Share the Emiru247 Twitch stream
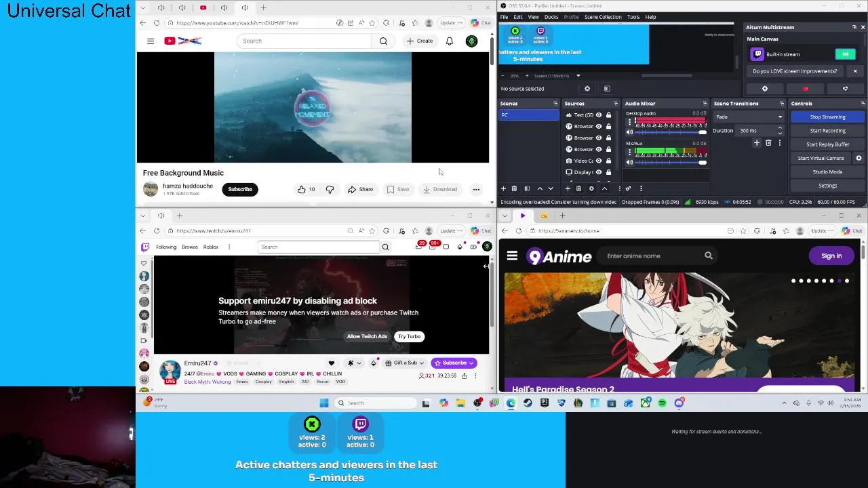This screenshot has height=488, width=868. 464,375
